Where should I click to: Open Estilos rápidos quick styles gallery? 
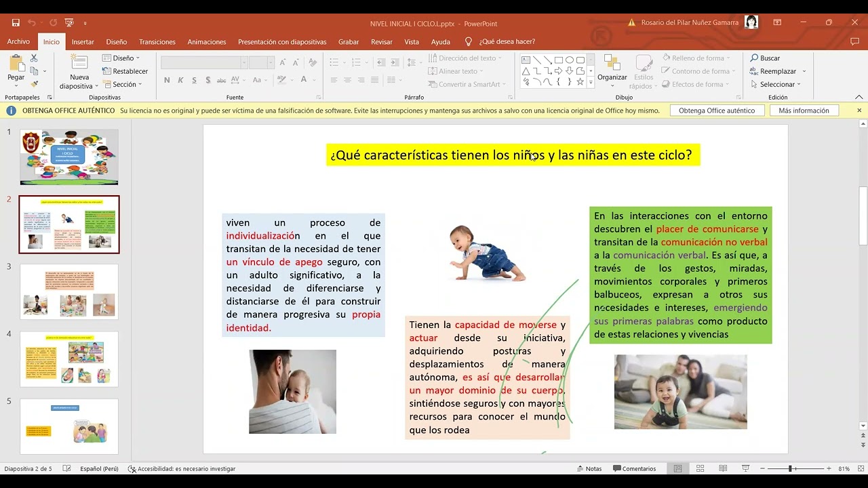point(642,72)
